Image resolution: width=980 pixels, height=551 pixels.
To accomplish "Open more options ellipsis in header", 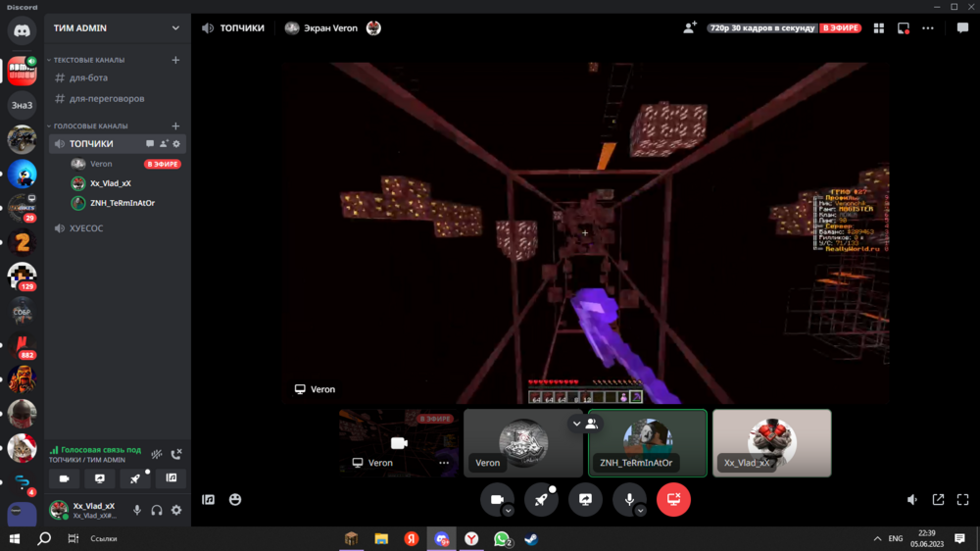I will click(x=928, y=28).
